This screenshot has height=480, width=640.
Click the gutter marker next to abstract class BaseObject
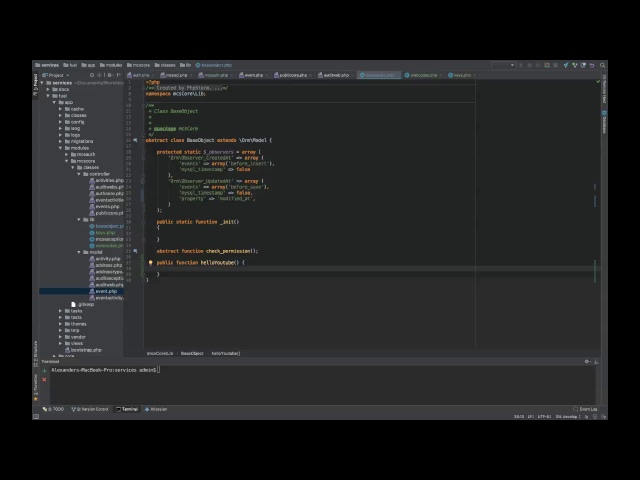tap(135, 140)
